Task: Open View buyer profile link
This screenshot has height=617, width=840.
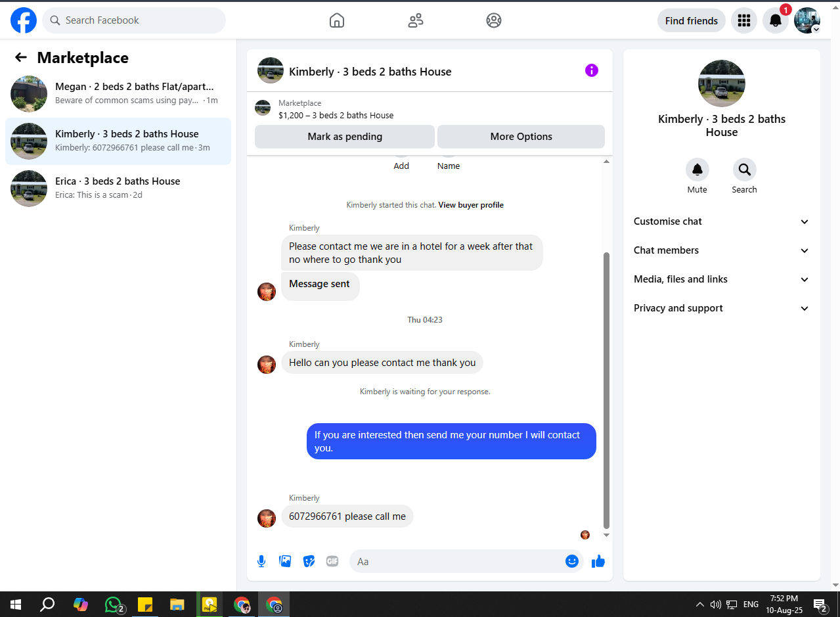Action: tap(471, 205)
